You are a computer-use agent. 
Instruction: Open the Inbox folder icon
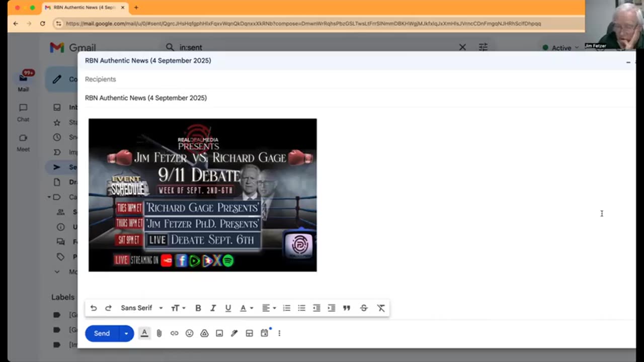pos(57,107)
